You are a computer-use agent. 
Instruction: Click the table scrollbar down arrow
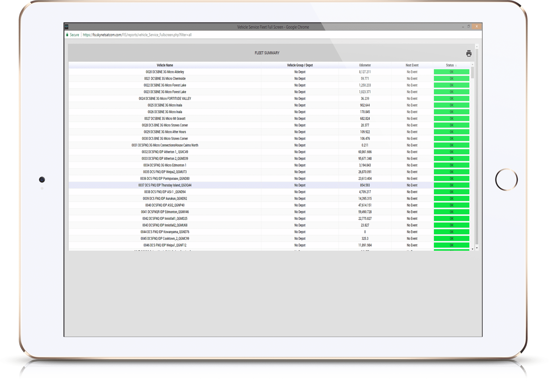(472, 249)
